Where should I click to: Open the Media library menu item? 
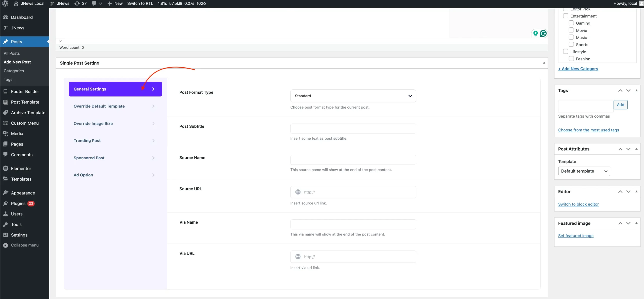click(x=17, y=134)
